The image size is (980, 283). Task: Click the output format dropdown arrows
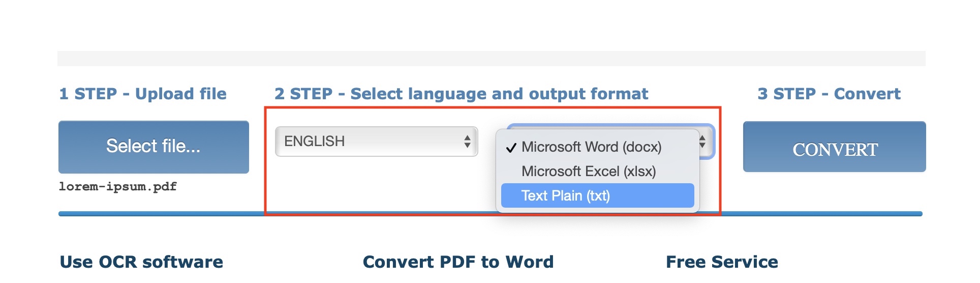(702, 141)
